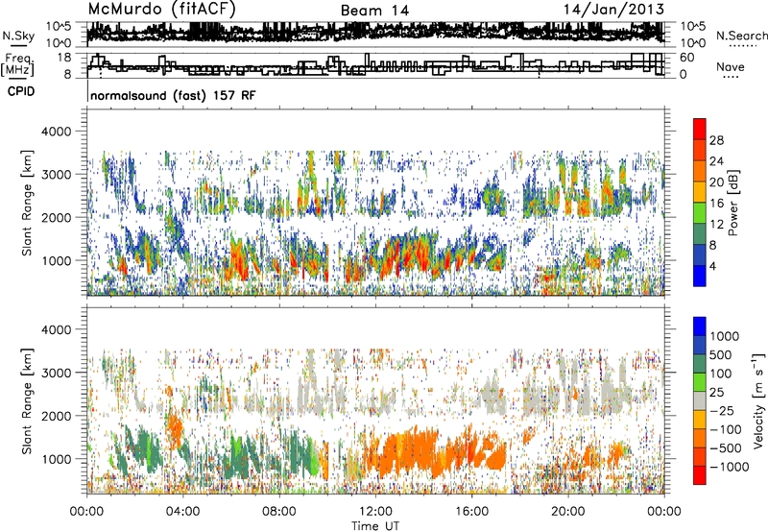
Task: Click the 'Nave' legend label
Action: click(731, 67)
